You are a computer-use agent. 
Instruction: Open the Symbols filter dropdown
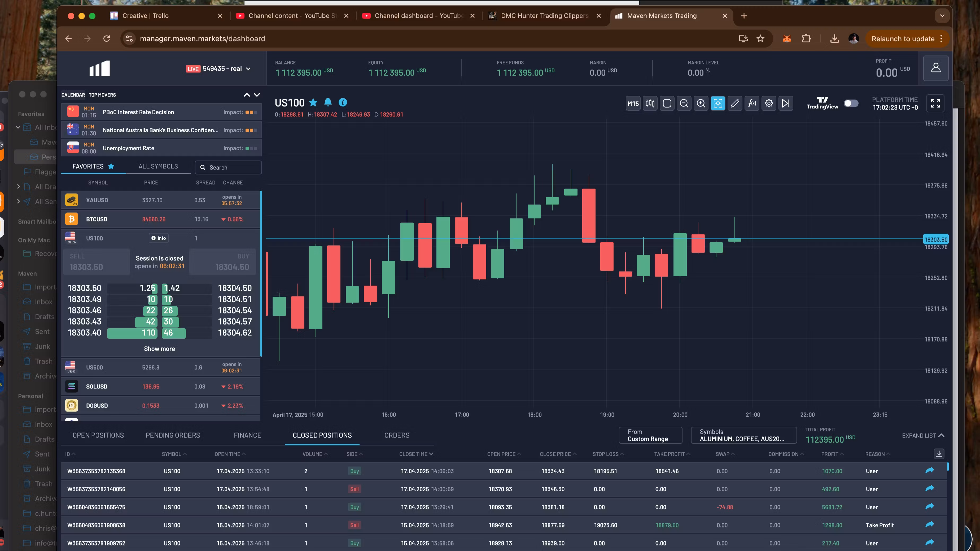click(x=743, y=435)
